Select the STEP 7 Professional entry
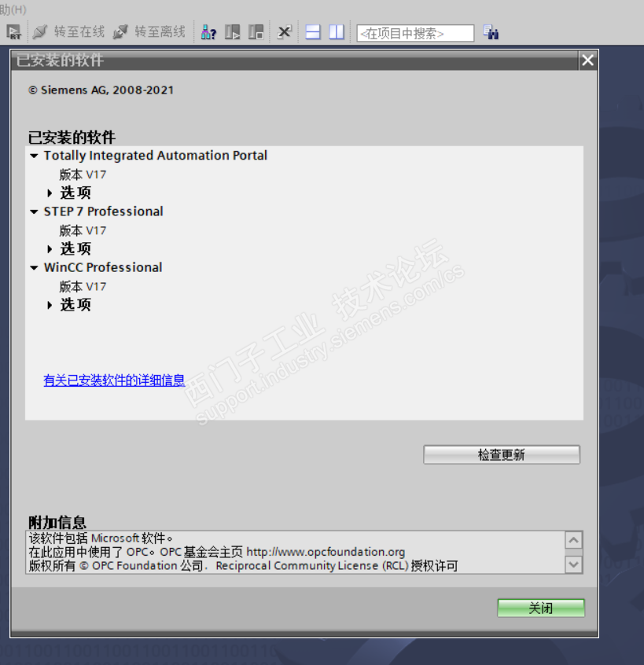Screen dimensions: 644x665 [104, 211]
